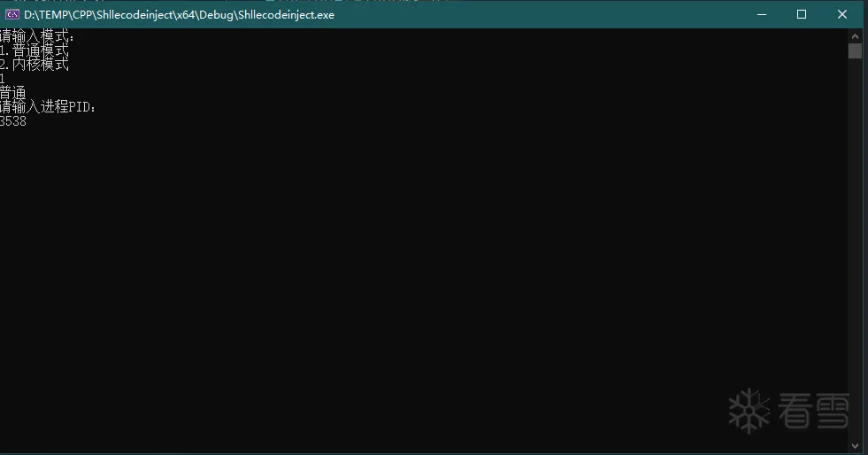Close the Shllecodeinject.exe console window
The height and width of the screenshot is (455, 868).
click(842, 14)
